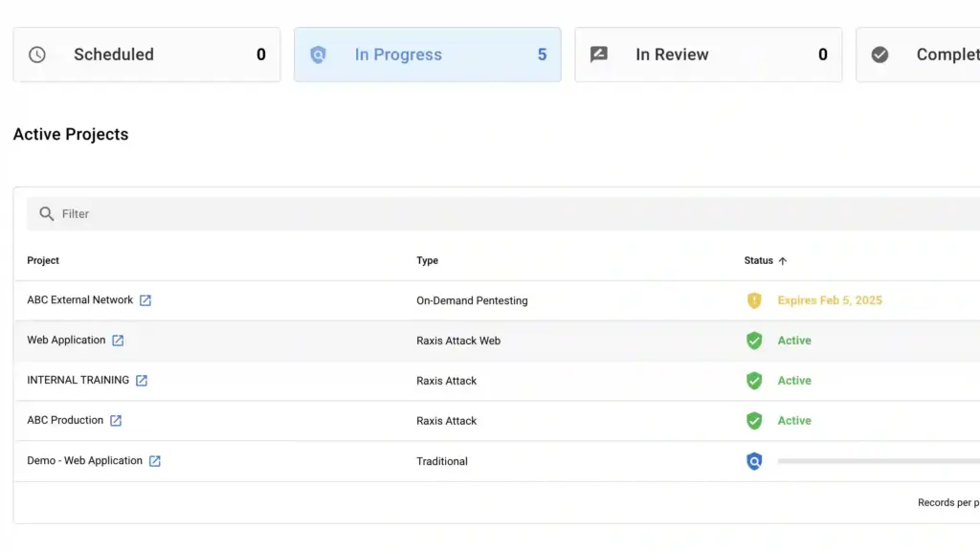
Task: Open INTERNAL TRAINING external link icon
Action: coord(142,381)
